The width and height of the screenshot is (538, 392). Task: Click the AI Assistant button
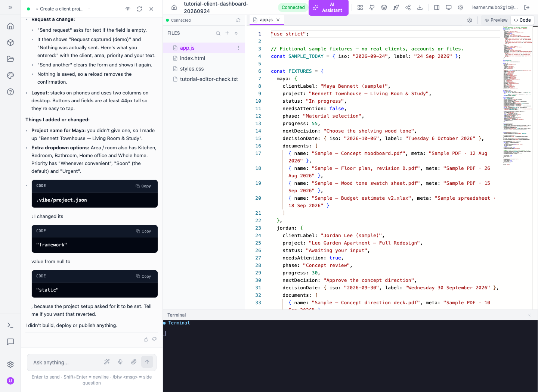[328, 7]
